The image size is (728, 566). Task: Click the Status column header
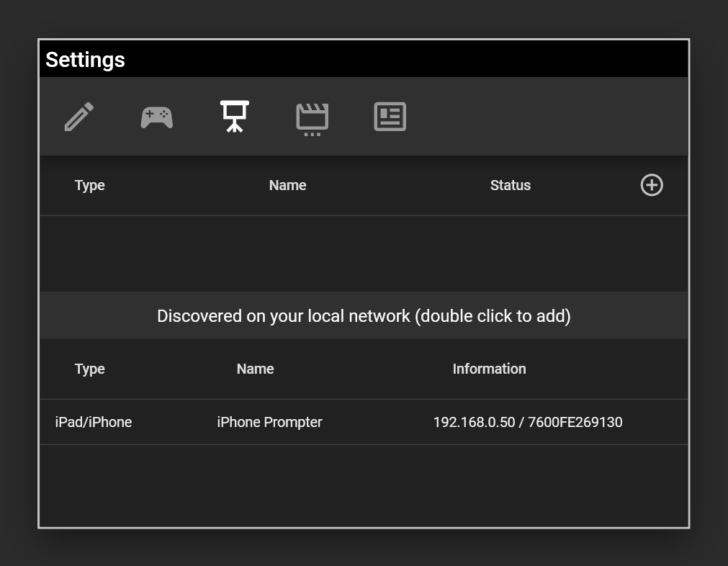pos(510,185)
